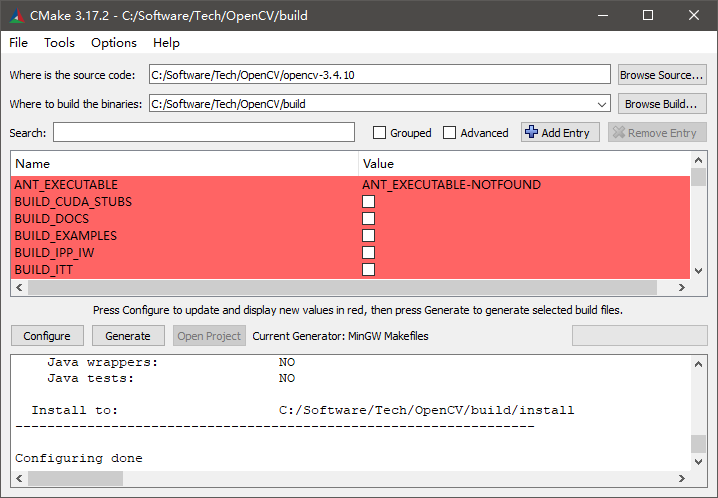Click the cache table horizontal scrollbar
This screenshot has width=718, height=498.
(343, 287)
